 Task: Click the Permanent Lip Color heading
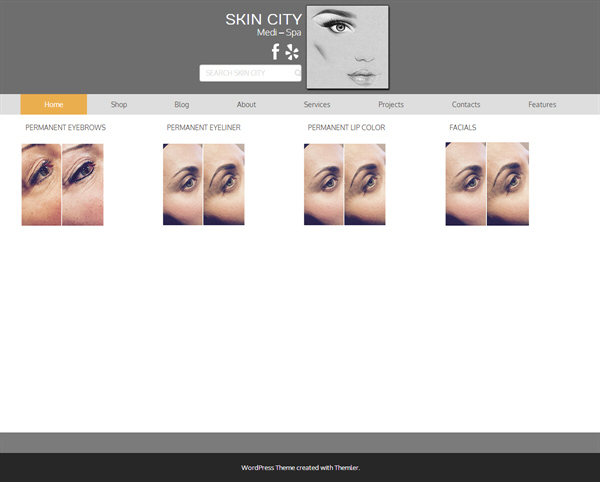click(346, 127)
